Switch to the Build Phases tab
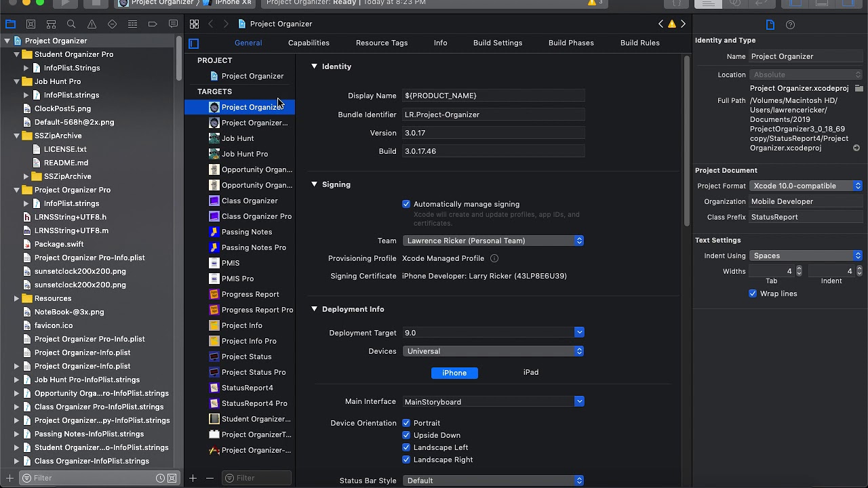Screen dimensions: 868x488 [x=571, y=43]
